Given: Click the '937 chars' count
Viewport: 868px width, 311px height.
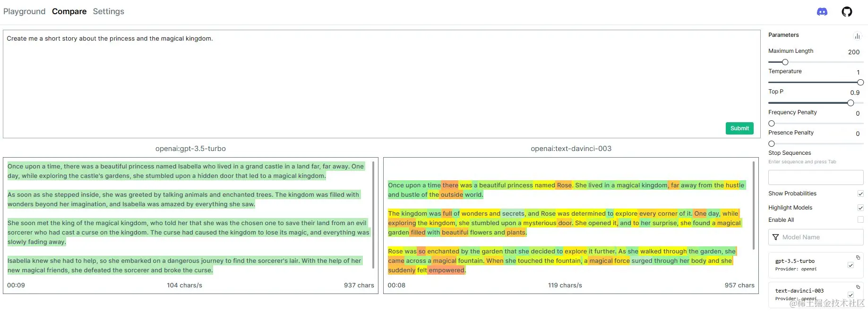Looking at the screenshot, I should pyautogui.click(x=359, y=286).
